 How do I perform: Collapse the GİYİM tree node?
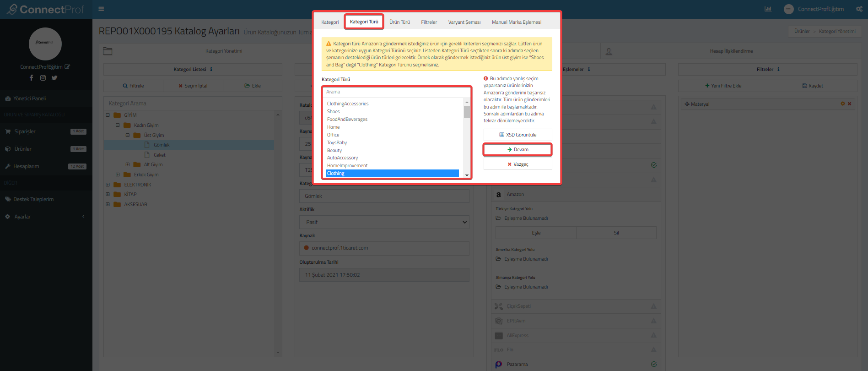pos(108,115)
